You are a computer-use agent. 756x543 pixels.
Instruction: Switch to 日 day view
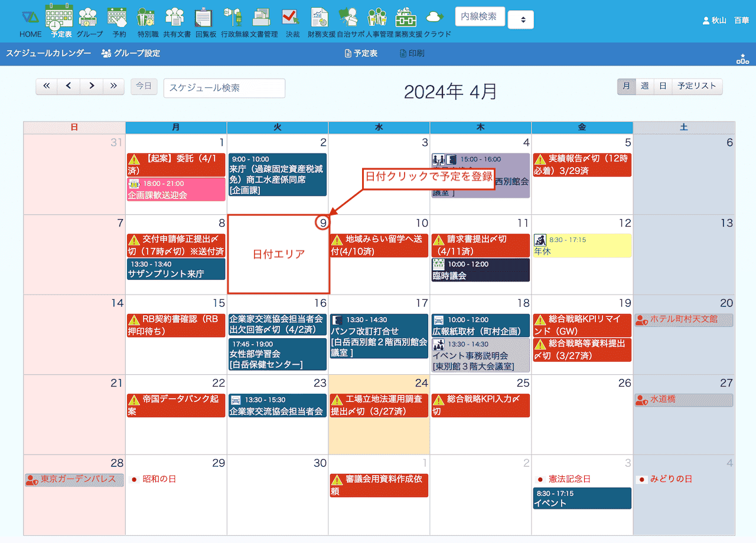point(663,86)
